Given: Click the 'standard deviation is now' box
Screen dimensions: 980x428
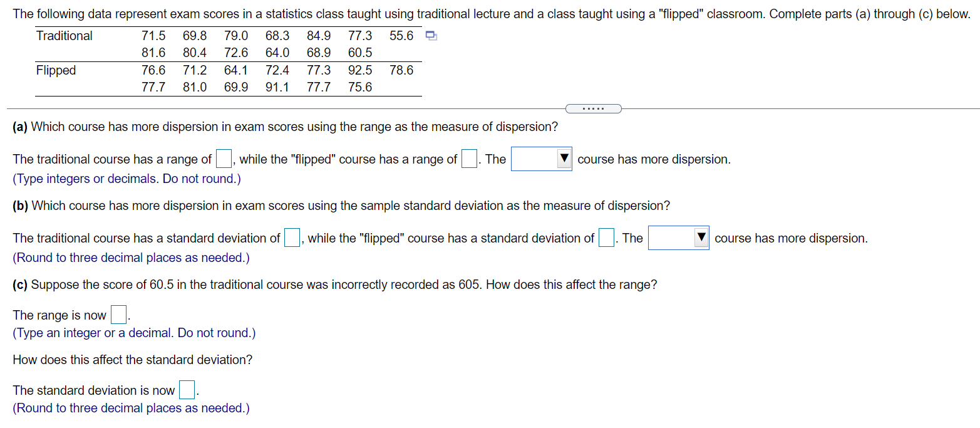Looking at the screenshot, I should [186, 390].
